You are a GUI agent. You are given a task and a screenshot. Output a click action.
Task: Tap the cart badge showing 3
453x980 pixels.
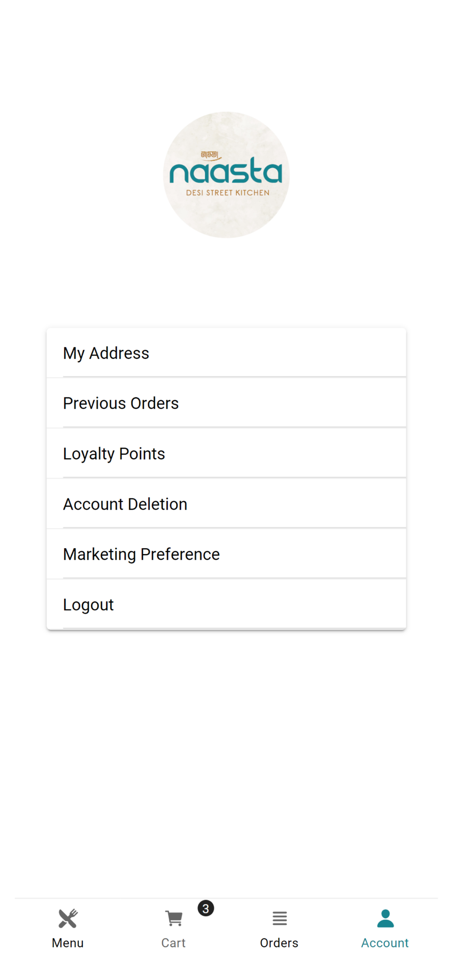[206, 908]
